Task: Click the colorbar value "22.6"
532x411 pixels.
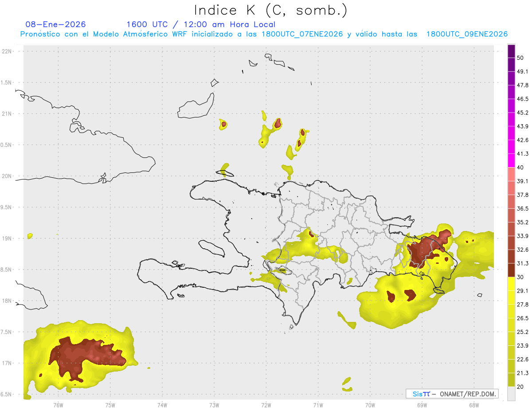Action: pos(523,360)
